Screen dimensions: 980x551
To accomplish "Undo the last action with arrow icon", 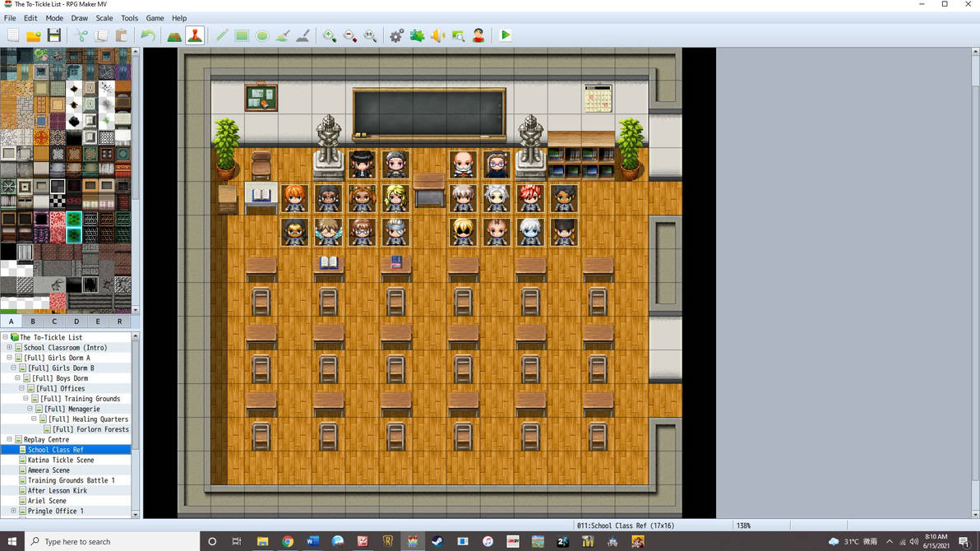I will 147,35.
